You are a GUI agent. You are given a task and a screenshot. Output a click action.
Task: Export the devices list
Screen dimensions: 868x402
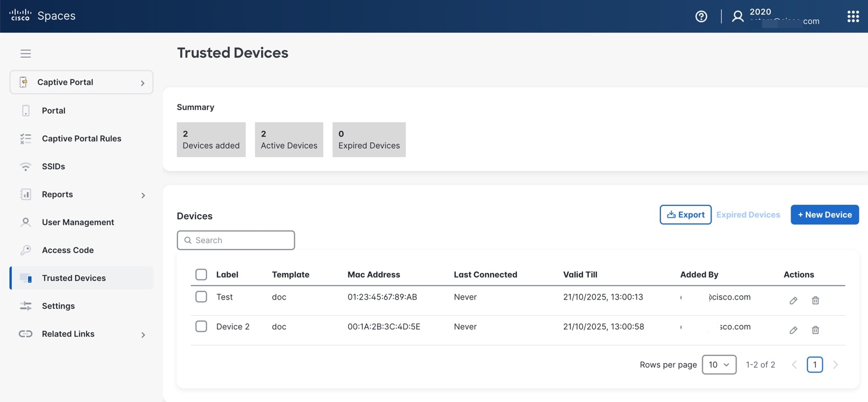[685, 215]
